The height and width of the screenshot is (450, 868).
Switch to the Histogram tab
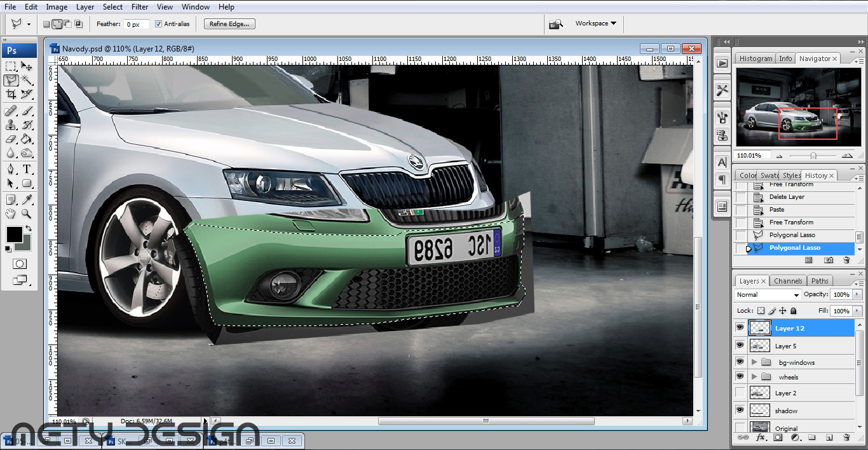click(x=756, y=58)
